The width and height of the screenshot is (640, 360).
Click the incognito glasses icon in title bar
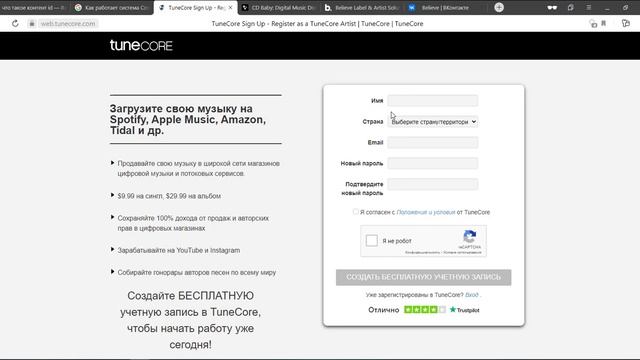click(x=552, y=7)
